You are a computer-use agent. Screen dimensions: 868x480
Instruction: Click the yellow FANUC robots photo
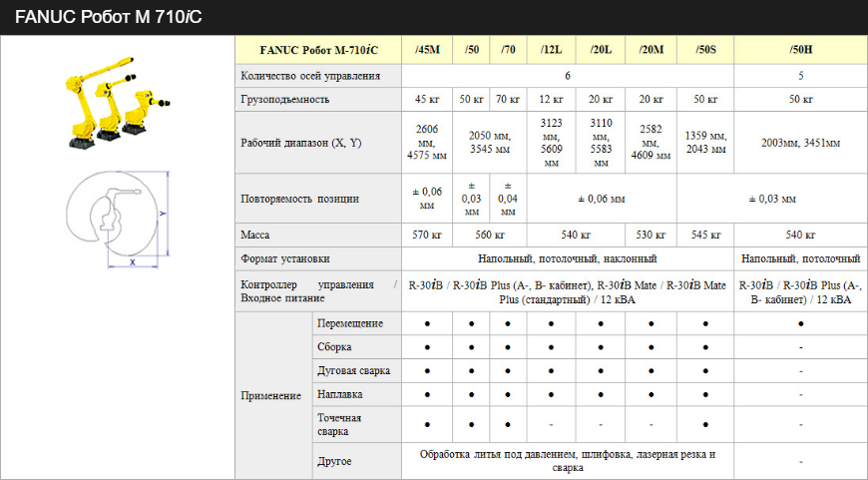(117, 103)
